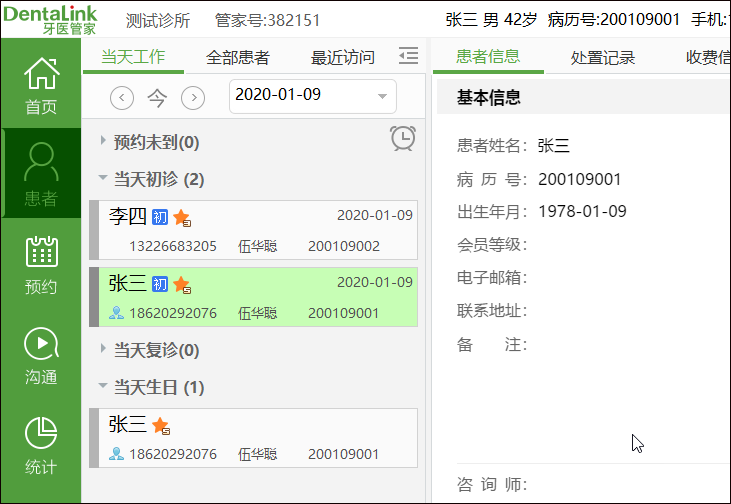Viewport: 731px width, 504px height.
Task: Select patient name 李四 in 当天初诊
Action: pos(128,217)
